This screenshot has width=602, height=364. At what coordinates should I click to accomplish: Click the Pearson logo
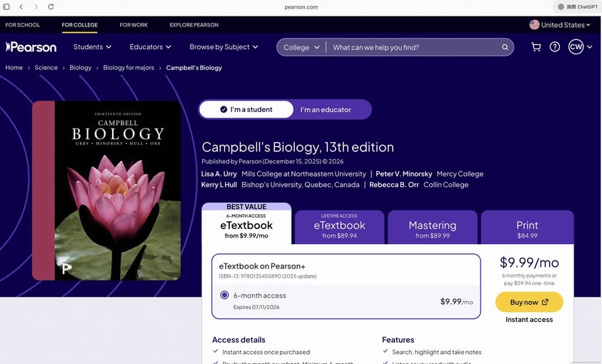pos(31,47)
